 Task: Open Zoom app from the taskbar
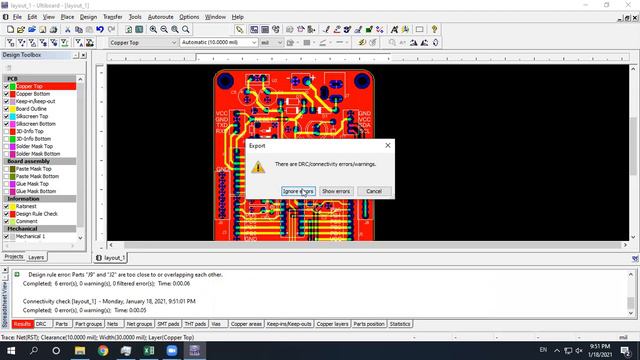click(172, 351)
